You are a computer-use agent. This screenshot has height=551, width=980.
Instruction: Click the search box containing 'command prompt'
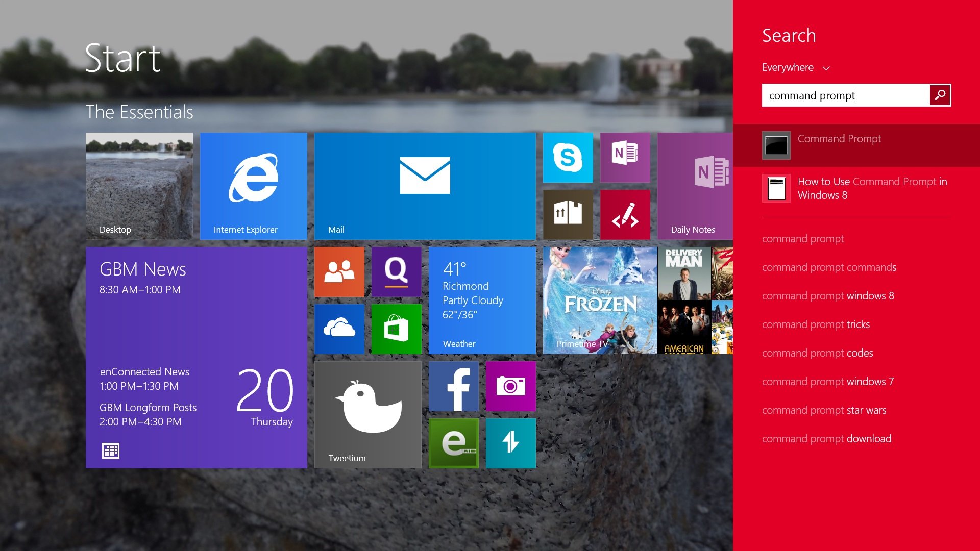pyautogui.click(x=846, y=95)
